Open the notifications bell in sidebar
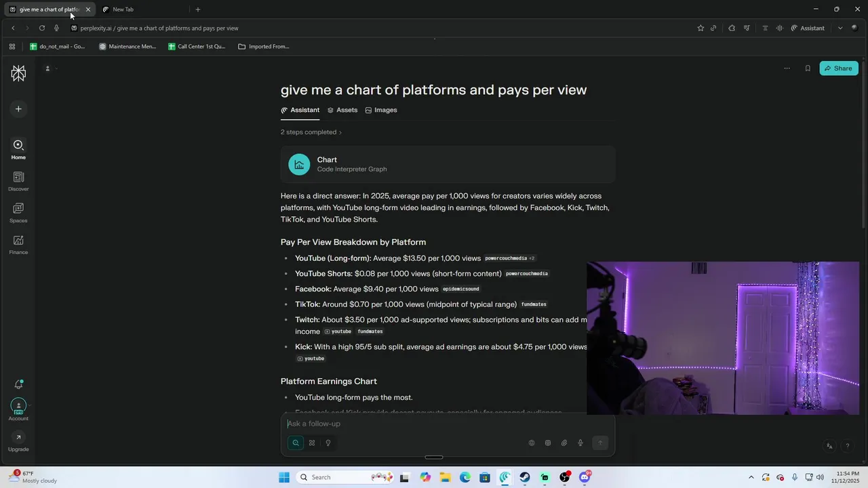Screen dimensions: 868x488 coord(18,384)
